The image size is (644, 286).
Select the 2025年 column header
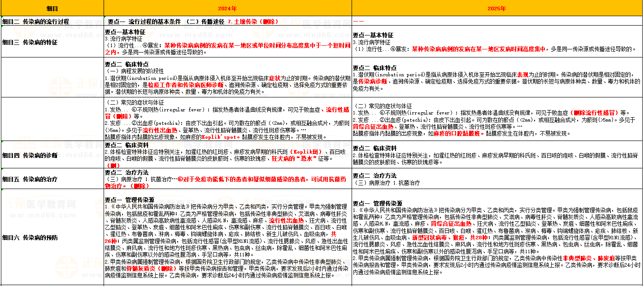click(x=497, y=9)
